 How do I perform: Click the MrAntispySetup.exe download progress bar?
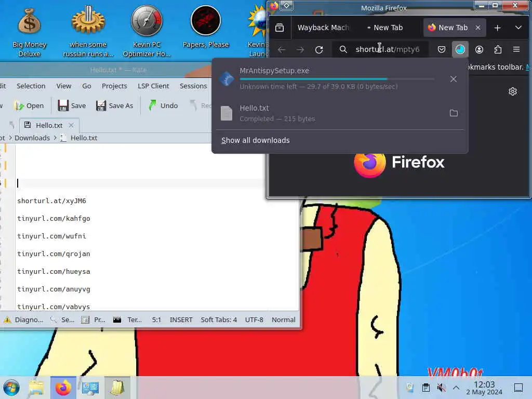[x=337, y=79]
